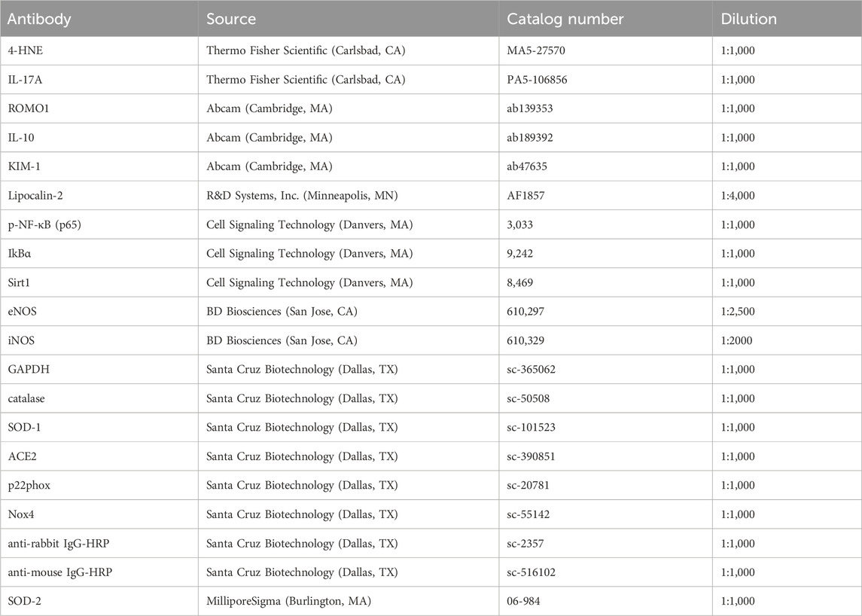This screenshot has height=616, width=862.
Task: Click catalog number "sc-50508"
Action: coord(528,398)
